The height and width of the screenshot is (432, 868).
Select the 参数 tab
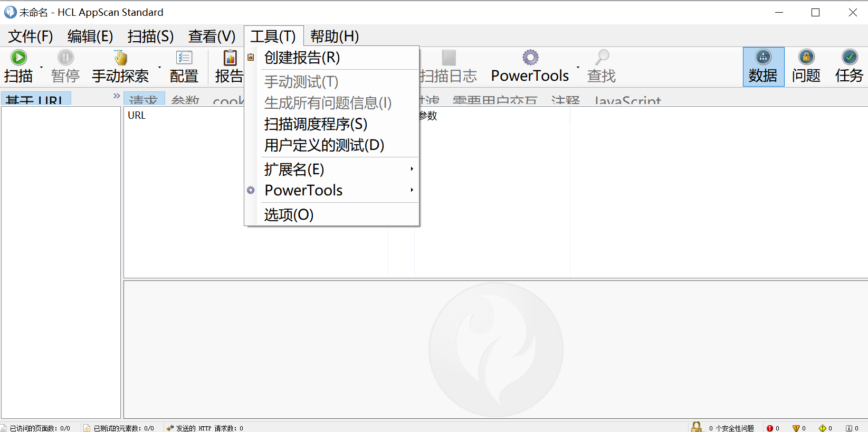pyautogui.click(x=185, y=98)
